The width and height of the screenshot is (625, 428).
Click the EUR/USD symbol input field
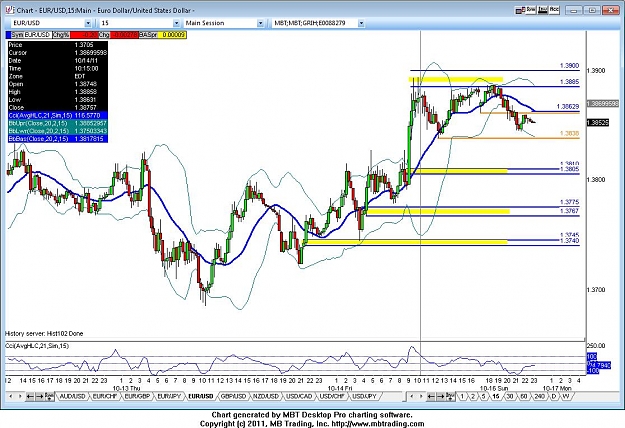point(48,23)
